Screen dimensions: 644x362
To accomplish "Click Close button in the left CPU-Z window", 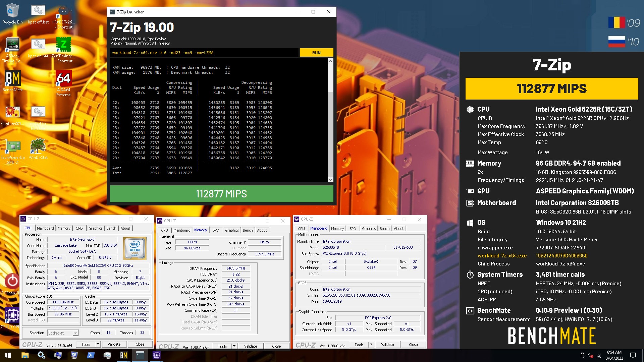I will [x=140, y=344].
